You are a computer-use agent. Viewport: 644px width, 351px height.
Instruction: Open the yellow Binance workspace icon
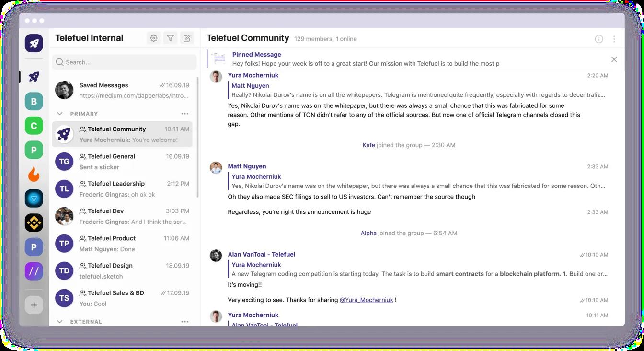coord(34,222)
